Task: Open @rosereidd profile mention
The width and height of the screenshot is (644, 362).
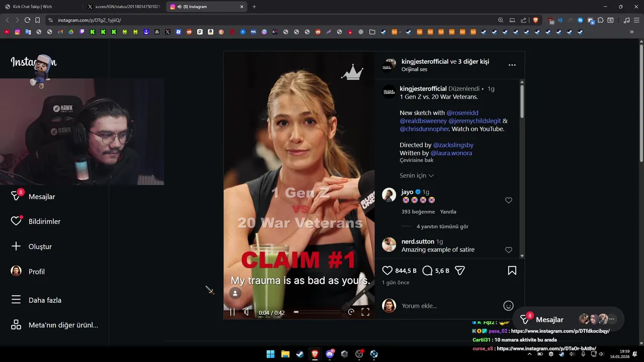Action: (462, 113)
